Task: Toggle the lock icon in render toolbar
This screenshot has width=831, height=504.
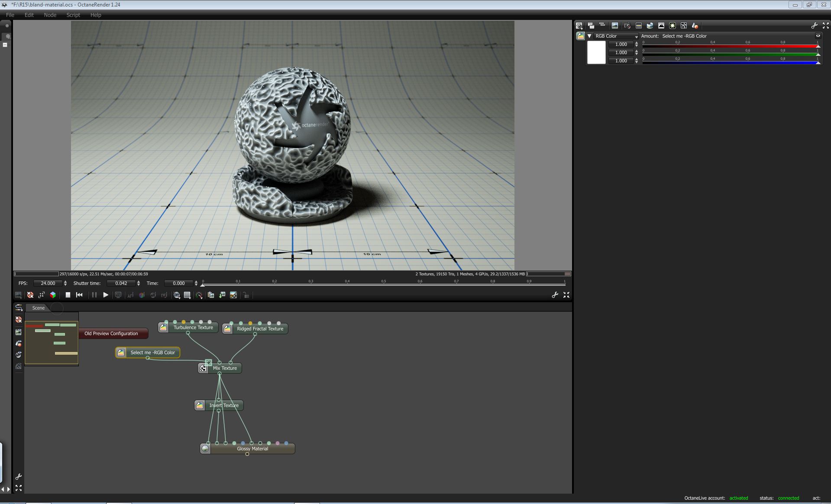Action: pyautogui.click(x=246, y=295)
